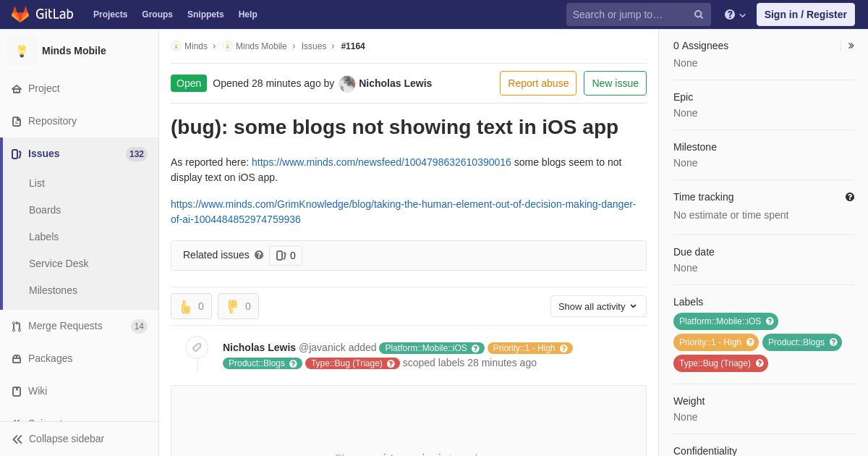This screenshot has width=868, height=456.
Task: Click help icon on activity Platform::Mobile::iOS label
Action: tap(475, 348)
